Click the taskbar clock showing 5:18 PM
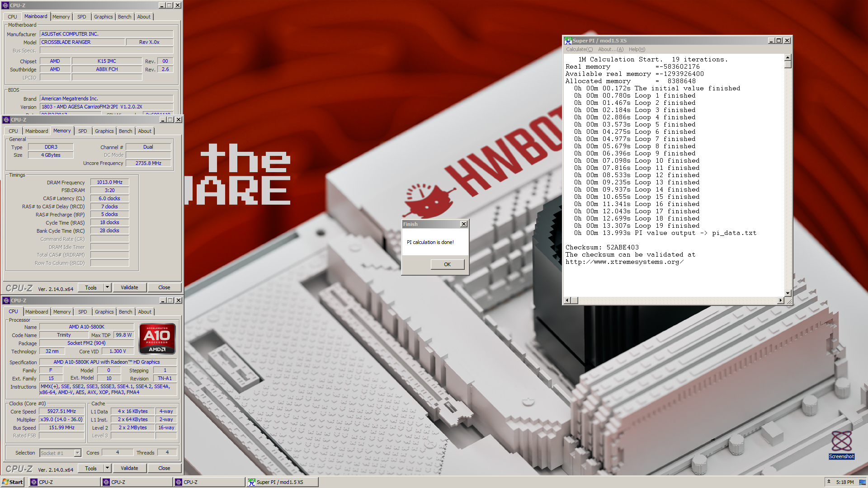 click(x=845, y=482)
